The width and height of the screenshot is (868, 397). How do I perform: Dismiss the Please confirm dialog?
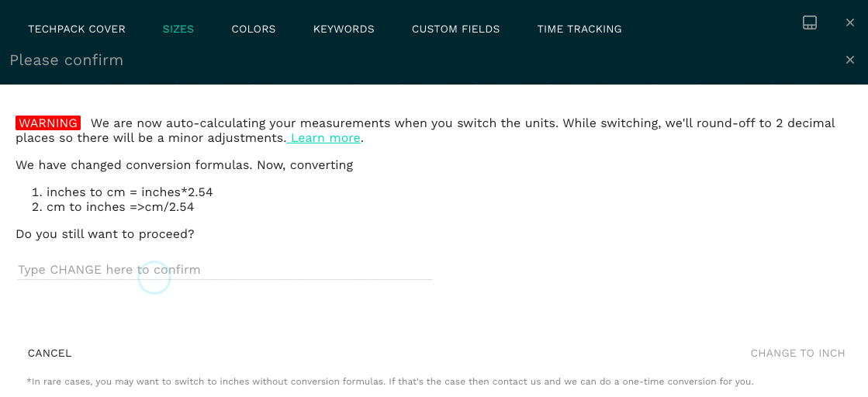(x=850, y=60)
